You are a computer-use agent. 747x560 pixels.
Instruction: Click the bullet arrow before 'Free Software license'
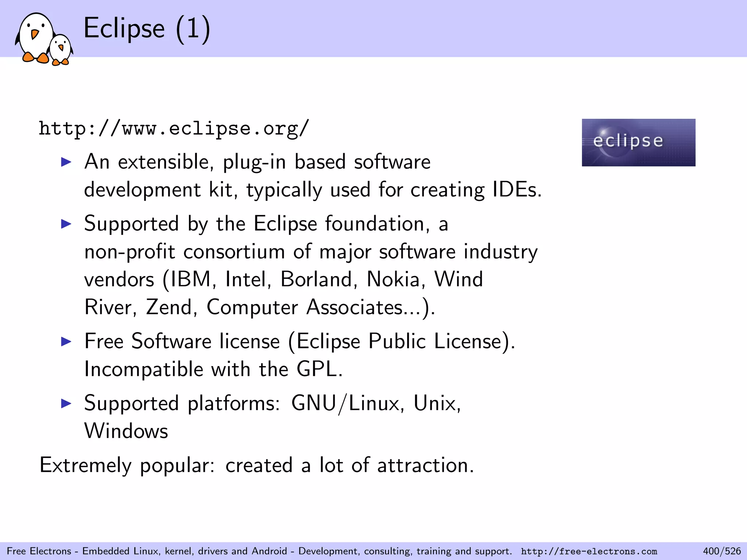66,341
